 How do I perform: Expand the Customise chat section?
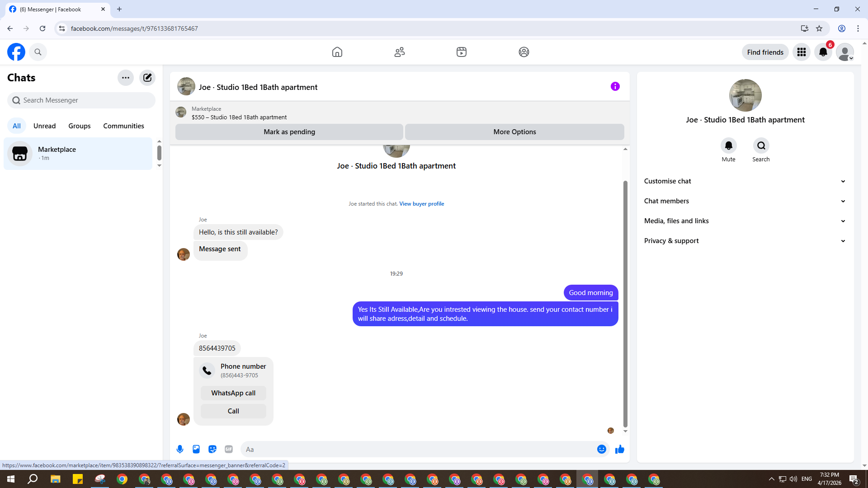point(745,181)
